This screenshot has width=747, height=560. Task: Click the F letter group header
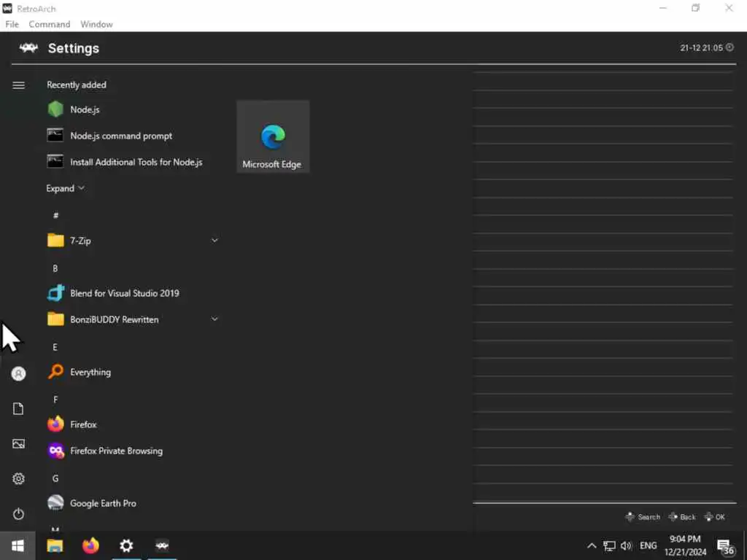pyautogui.click(x=55, y=400)
